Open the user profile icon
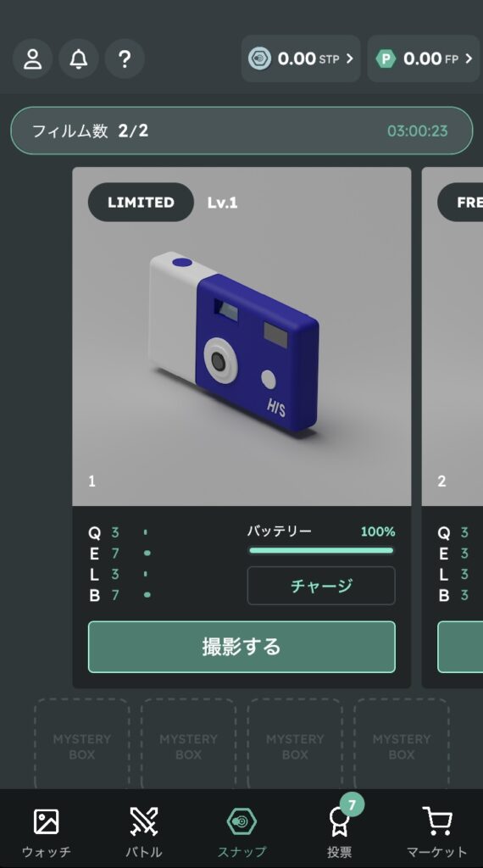The image size is (483, 868). (33, 58)
